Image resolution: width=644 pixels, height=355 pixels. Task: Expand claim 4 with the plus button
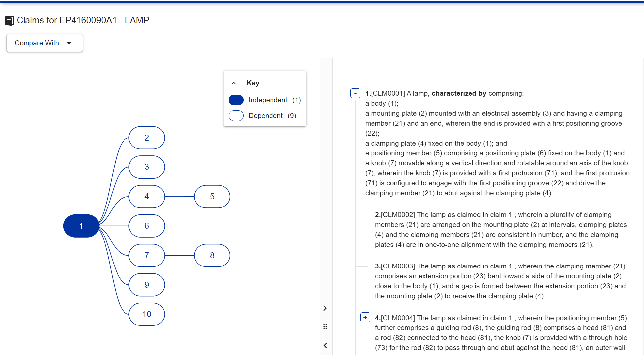pyautogui.click(x=365, y=318)
